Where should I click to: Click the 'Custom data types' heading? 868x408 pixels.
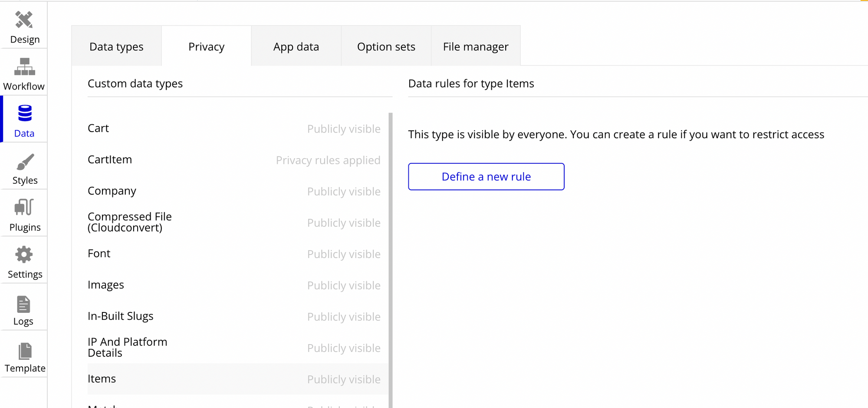tap(135, 83)
